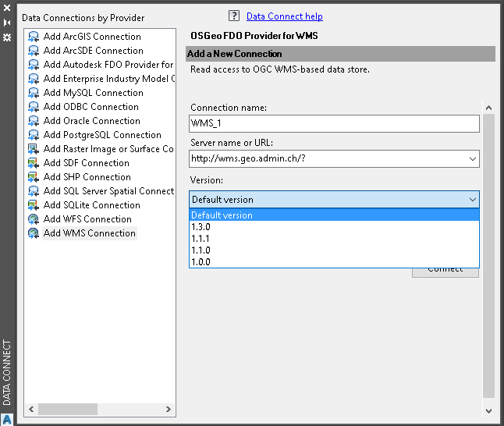Click the SDF connection provider icon
The height and width of the screenshot is (426, 504).
[x=34, y=163]
